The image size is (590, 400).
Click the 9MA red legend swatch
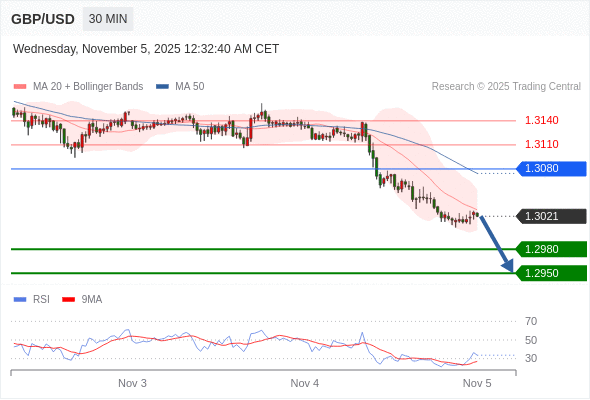click(x=68, y=300)
